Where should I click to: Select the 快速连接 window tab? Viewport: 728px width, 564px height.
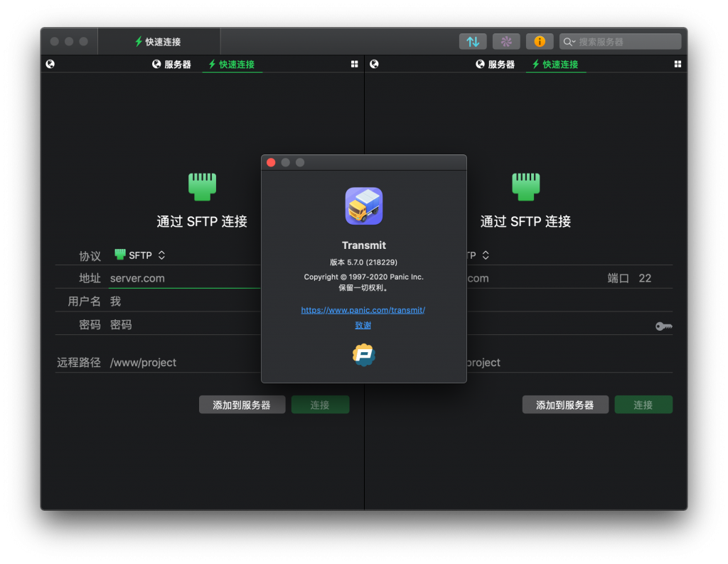coord(159,42)
